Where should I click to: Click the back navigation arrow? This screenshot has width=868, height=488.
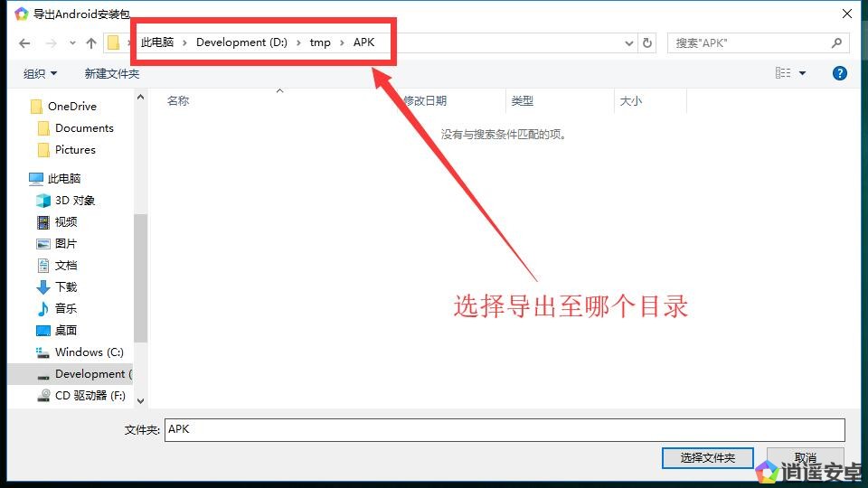click(24, 43)
